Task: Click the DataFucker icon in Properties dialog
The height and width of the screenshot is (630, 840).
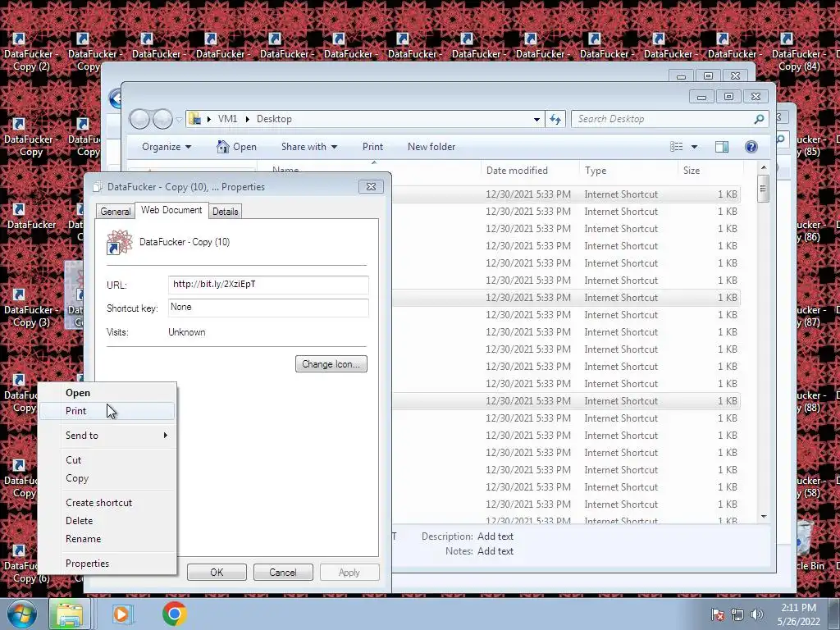Action: pos(120,242)
